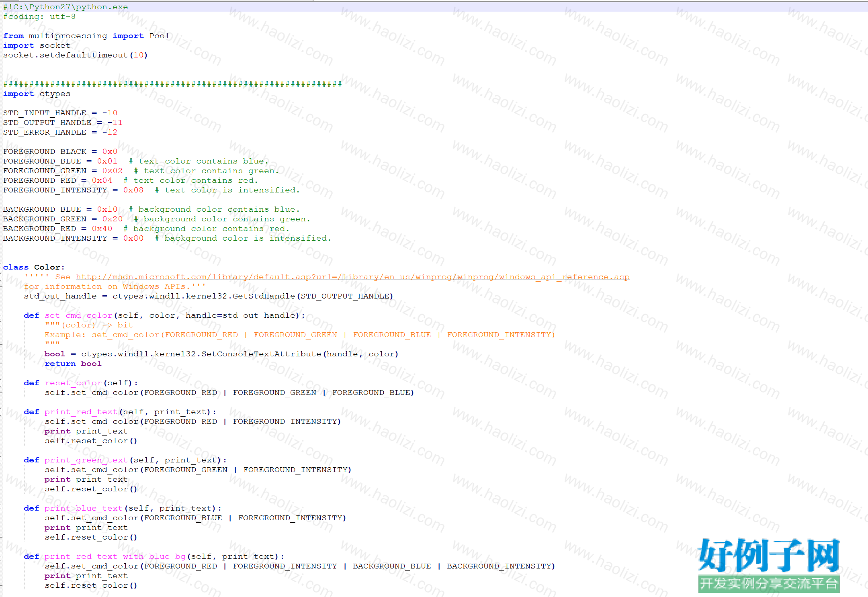868x597 pixels.
Task: Click the comment 'text color contains green.'
Action: 211,171
